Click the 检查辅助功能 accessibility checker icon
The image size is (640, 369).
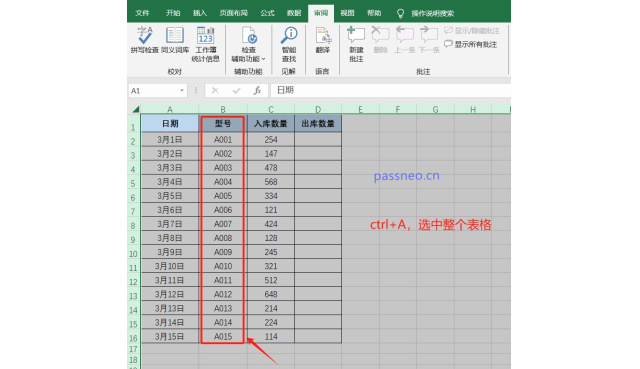(x=249, y=35)
